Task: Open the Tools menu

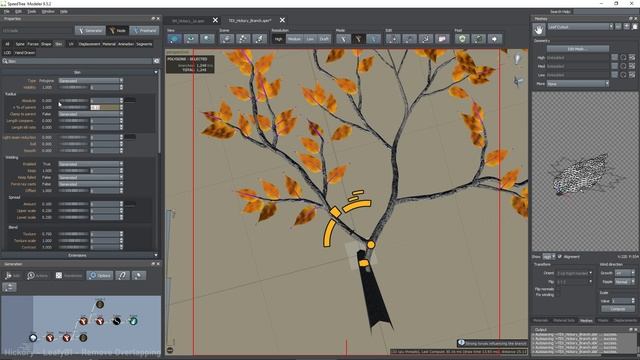Action: pyautogui.click(x=31, y=11)
